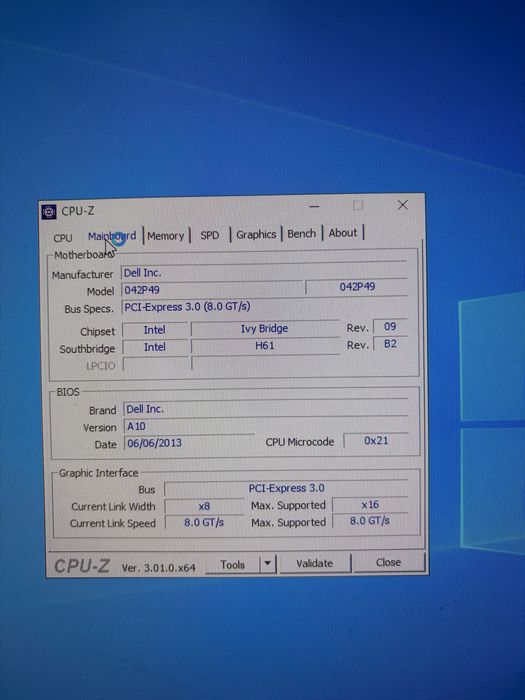Click the Chipset vendor field Intel

point(154,330)
